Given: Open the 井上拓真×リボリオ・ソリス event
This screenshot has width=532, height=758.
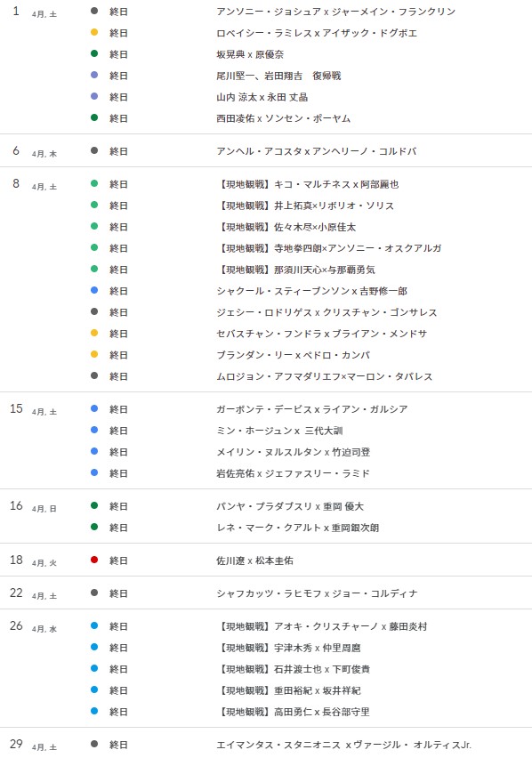Looking at the screenshot, I should click(x=306, y=206).
